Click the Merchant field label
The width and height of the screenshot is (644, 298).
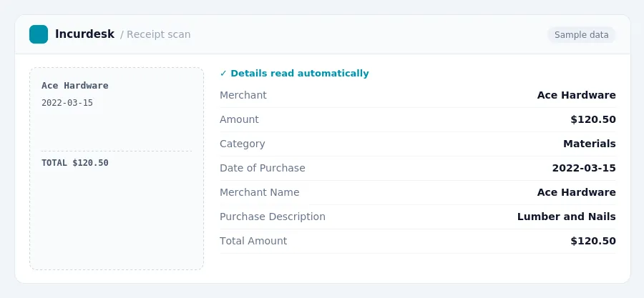tap(243, 95)
